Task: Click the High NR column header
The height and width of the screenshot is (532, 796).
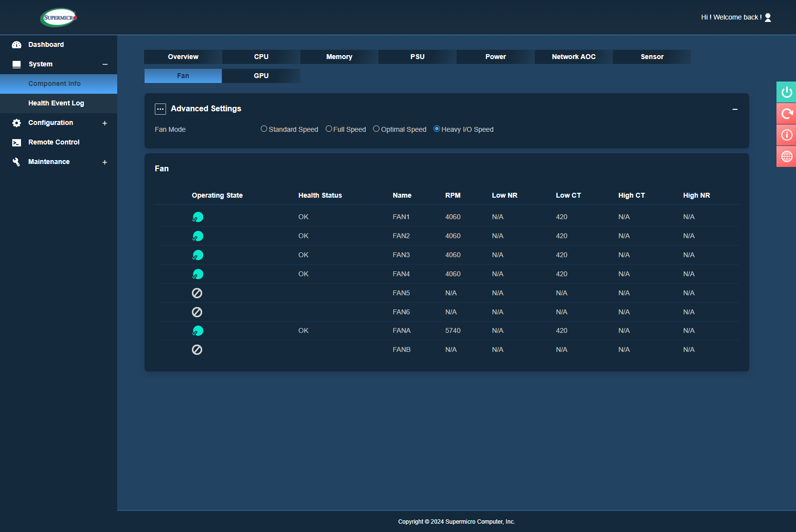Action: [696, 195]
